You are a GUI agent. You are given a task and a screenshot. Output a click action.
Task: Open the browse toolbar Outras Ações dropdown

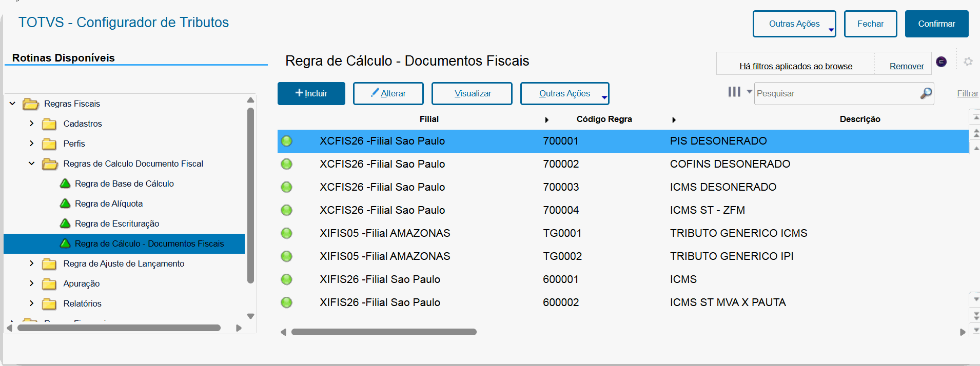564,93
